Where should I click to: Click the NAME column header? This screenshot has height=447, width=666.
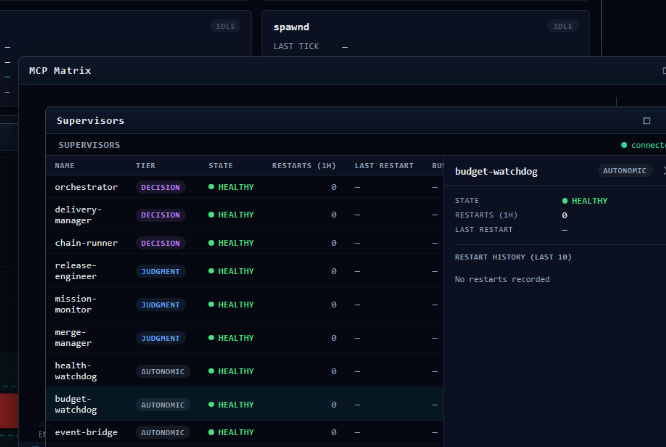coord(65,166)
